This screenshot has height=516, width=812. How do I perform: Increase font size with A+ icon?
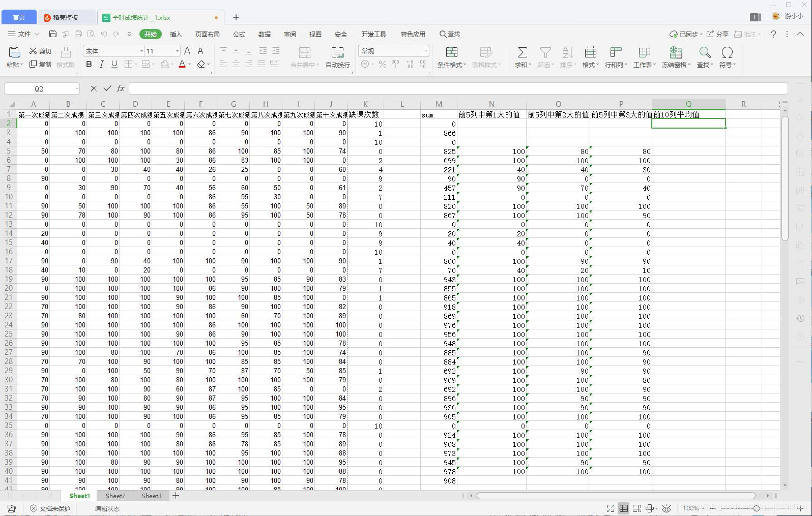click(x=188, y=51)
